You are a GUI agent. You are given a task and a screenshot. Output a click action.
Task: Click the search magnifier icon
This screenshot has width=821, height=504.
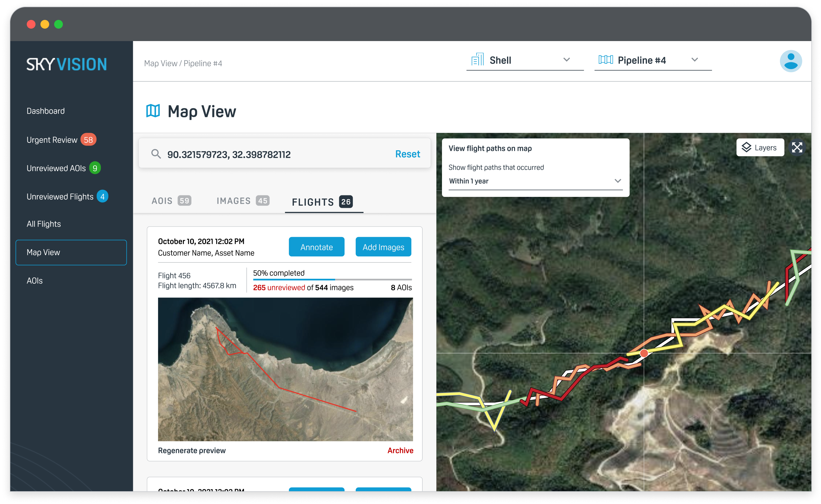click(156, 154)
